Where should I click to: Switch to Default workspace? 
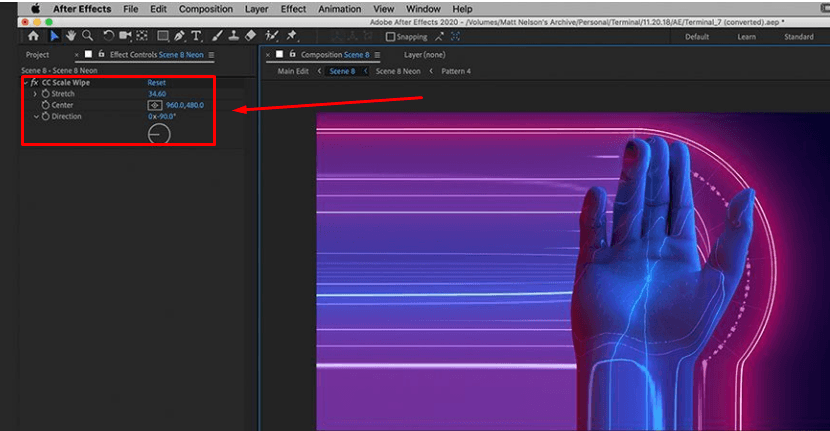coord(697,37)
